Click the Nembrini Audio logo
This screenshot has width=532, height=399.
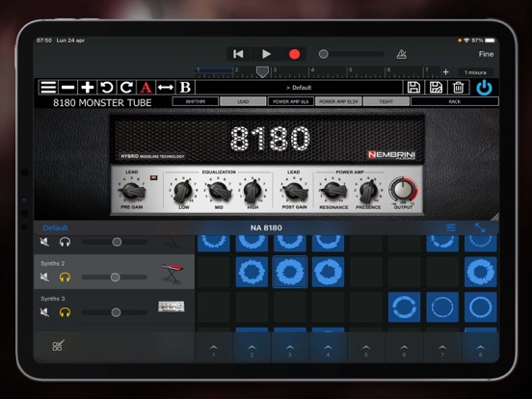pos(391,155)
